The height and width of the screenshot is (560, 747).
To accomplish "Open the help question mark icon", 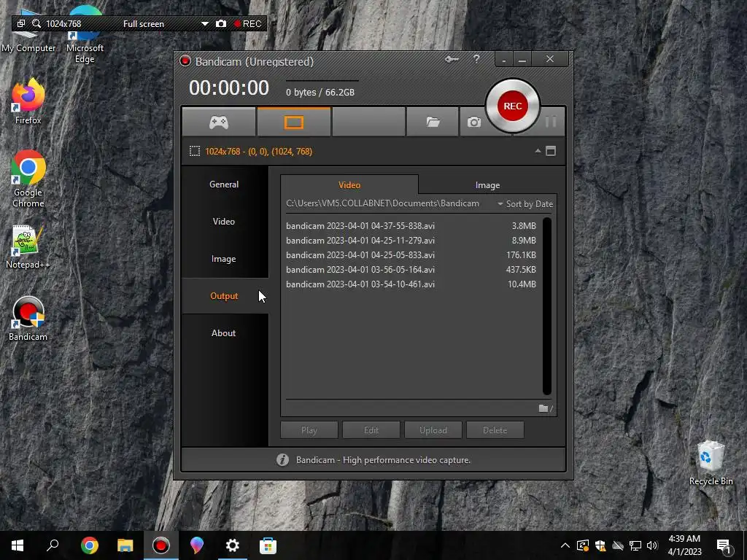I will (x=476, y=59).
